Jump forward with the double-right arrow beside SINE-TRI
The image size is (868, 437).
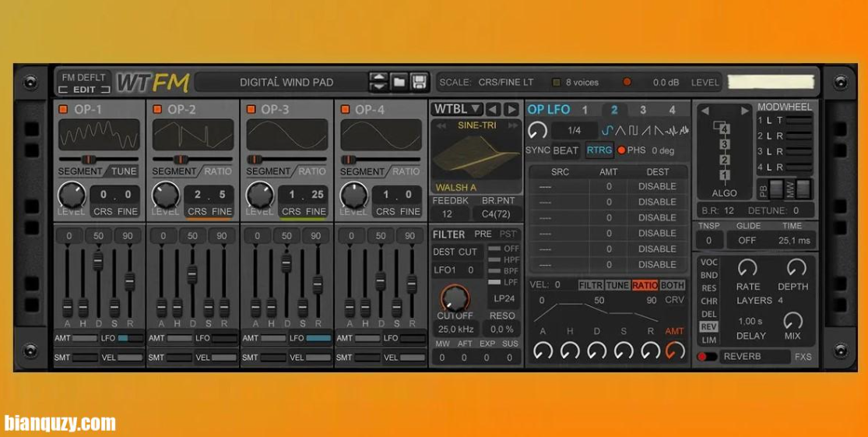pos(512,125)
